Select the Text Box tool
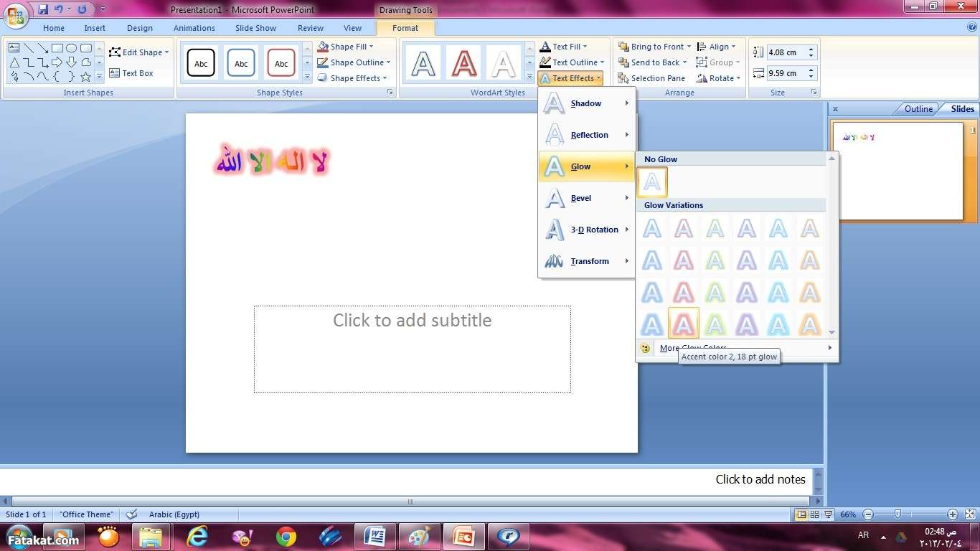The image size is (980, 551). click(131, 73)
